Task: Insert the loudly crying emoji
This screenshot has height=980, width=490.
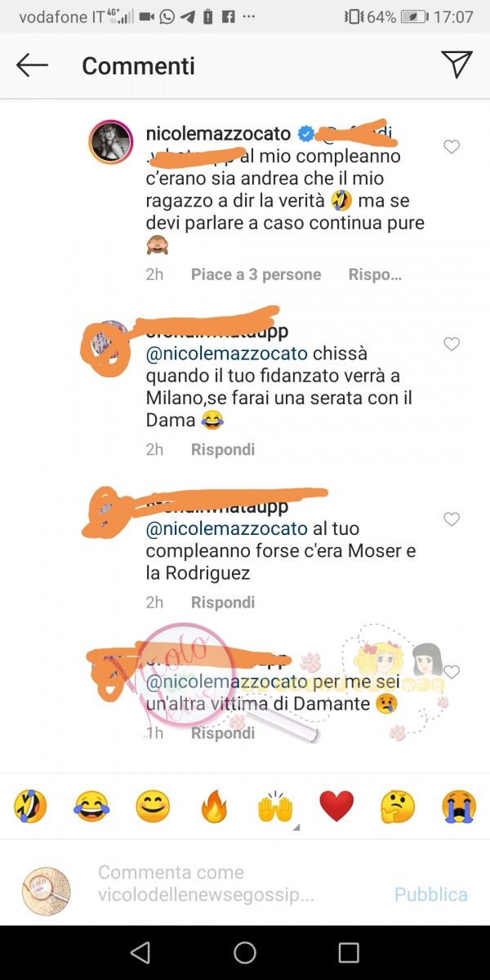Action: click(459, 807)
